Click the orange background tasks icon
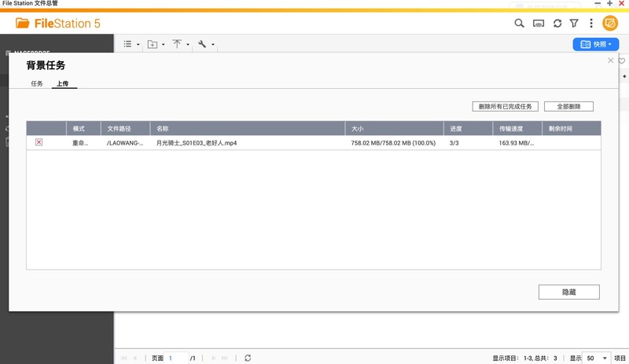 tap(610, 24)
